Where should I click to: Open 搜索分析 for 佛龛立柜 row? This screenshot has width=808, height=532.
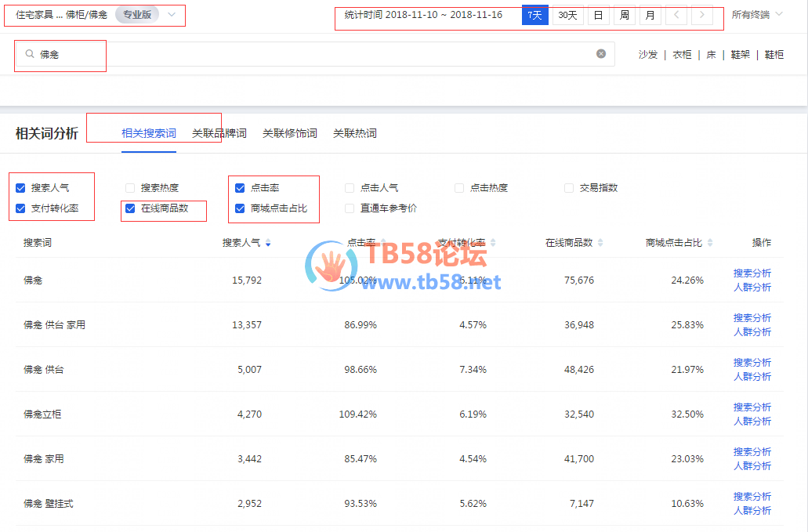[x=752, y=407]
